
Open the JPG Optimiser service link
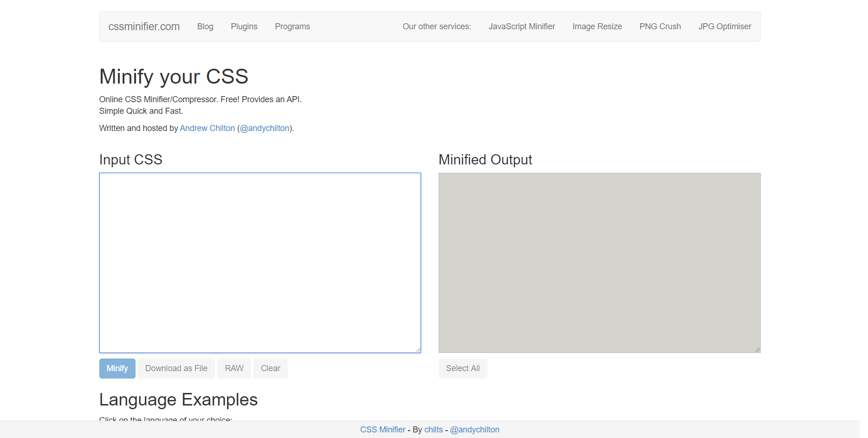725,26
